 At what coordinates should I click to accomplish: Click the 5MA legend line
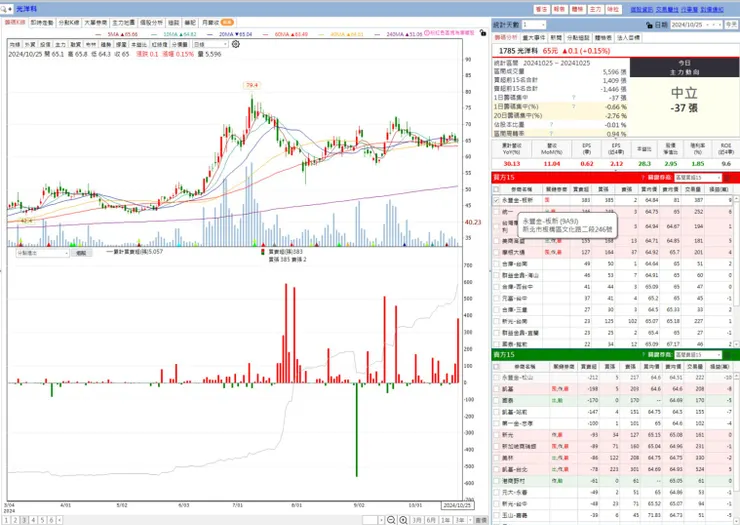(117, 34)
